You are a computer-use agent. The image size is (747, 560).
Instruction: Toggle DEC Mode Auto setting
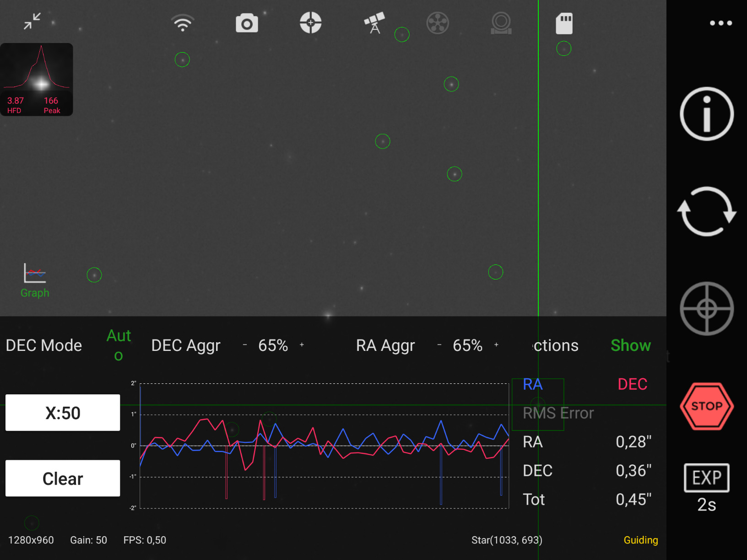point(119,345)
